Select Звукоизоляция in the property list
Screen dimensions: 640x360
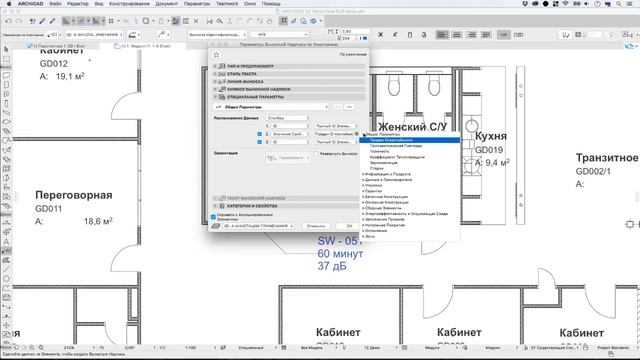tap(383, 163)
